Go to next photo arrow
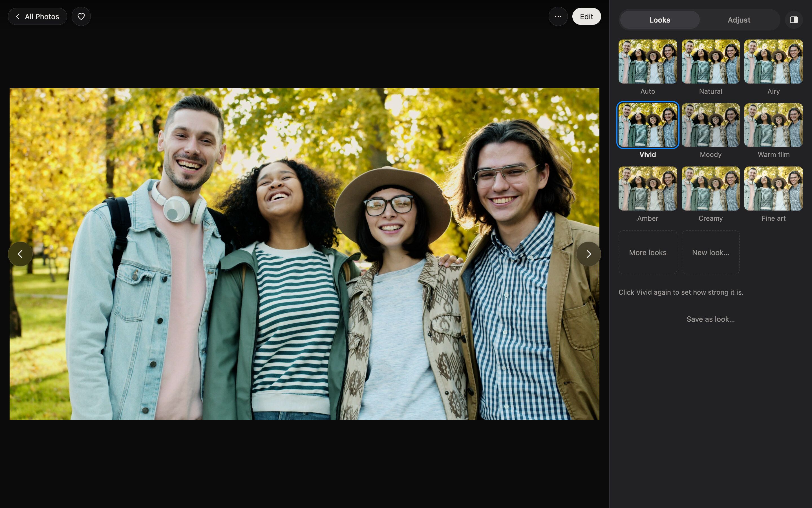The width and height of the screenshot is (812, 508). [588, 254]
